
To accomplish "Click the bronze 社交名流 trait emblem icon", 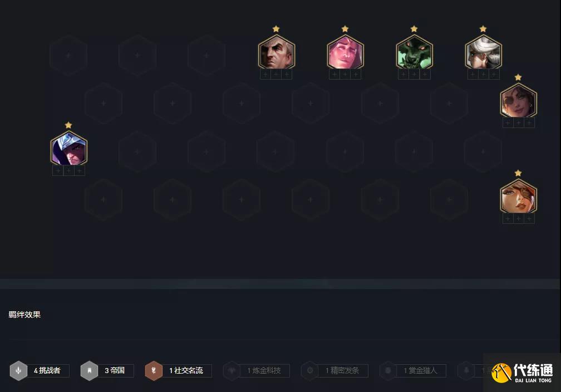I will tap(154, 370).
